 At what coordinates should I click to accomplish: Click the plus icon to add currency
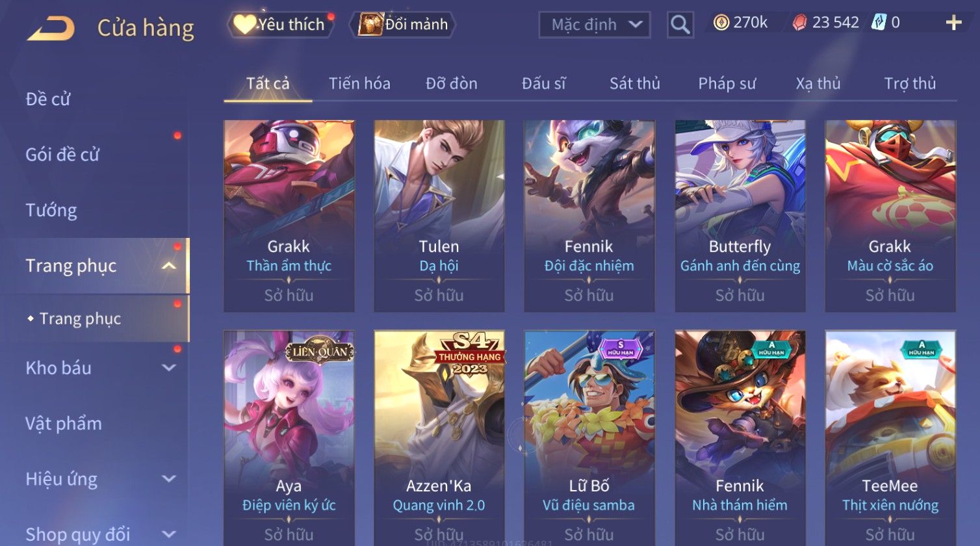pos(953,23)
